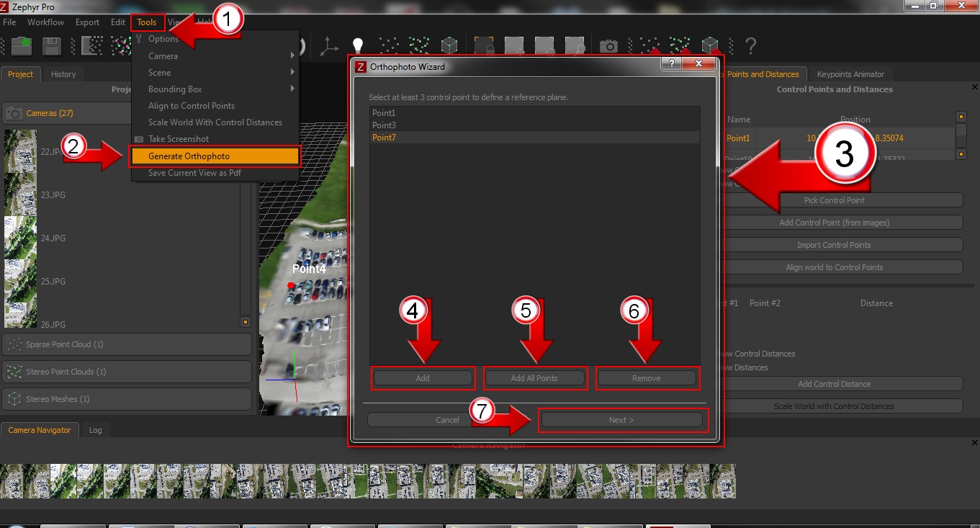Select Point3 in the wizard point list

384,125
